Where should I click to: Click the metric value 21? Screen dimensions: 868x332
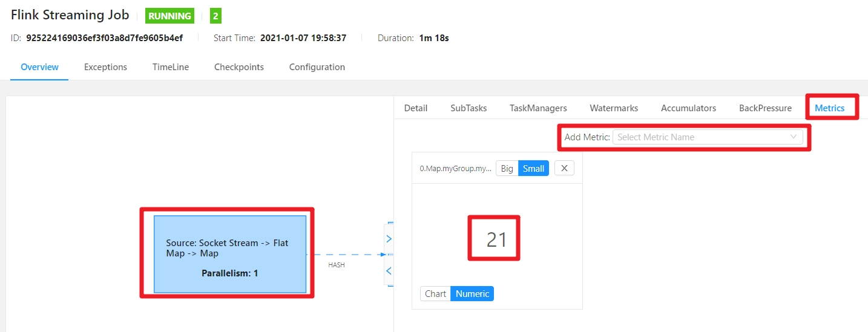(x=496, y=240)
